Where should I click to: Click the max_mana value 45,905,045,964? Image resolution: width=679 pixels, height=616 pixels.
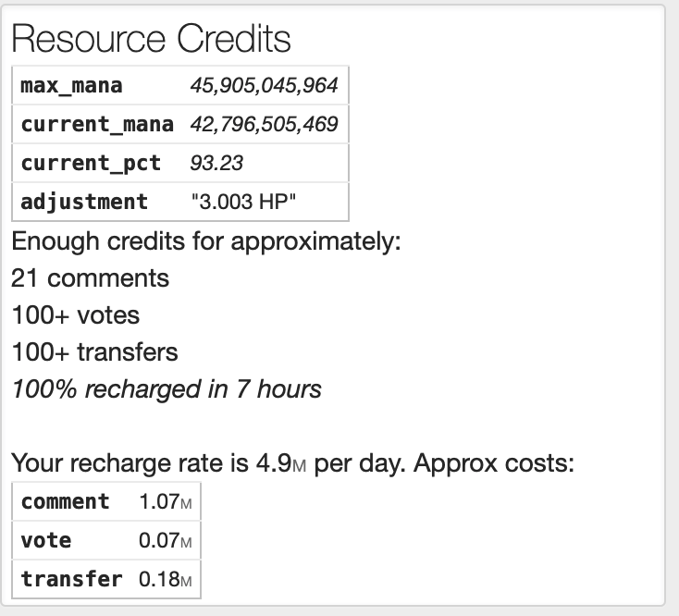[x=264, y=85]
